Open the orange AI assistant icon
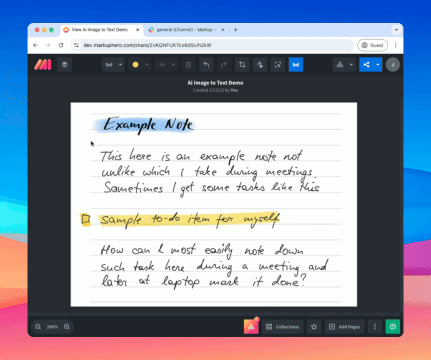 pyautogui.click(x=251, y=327)
